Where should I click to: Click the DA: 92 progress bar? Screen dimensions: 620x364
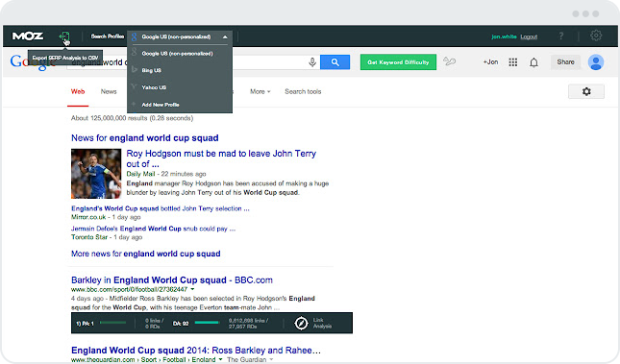208,323
